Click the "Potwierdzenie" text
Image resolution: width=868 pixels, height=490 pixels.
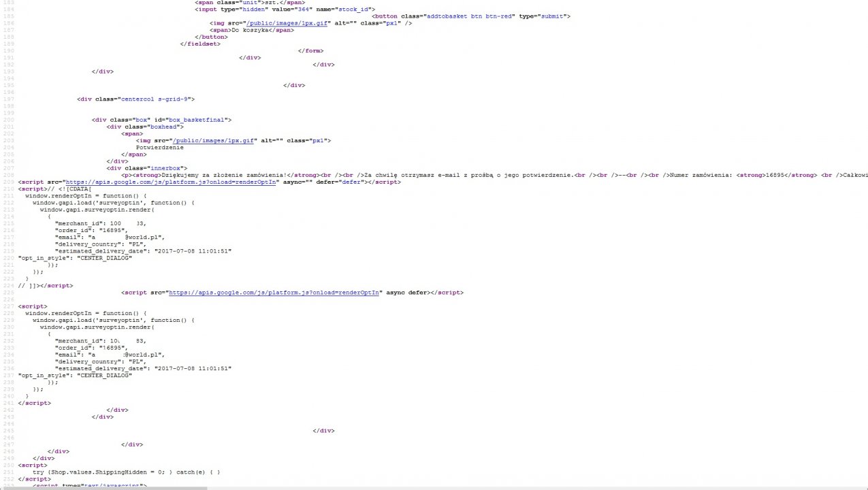coord(159,148)
